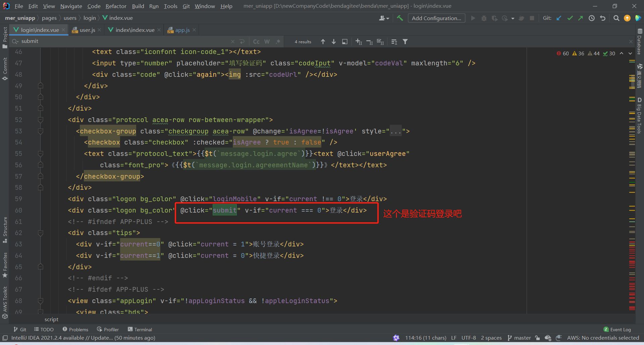The height and width of the screenshot is (345, 644).
Task: Click the Git Update Project arrow
Action: coord(559,18)
